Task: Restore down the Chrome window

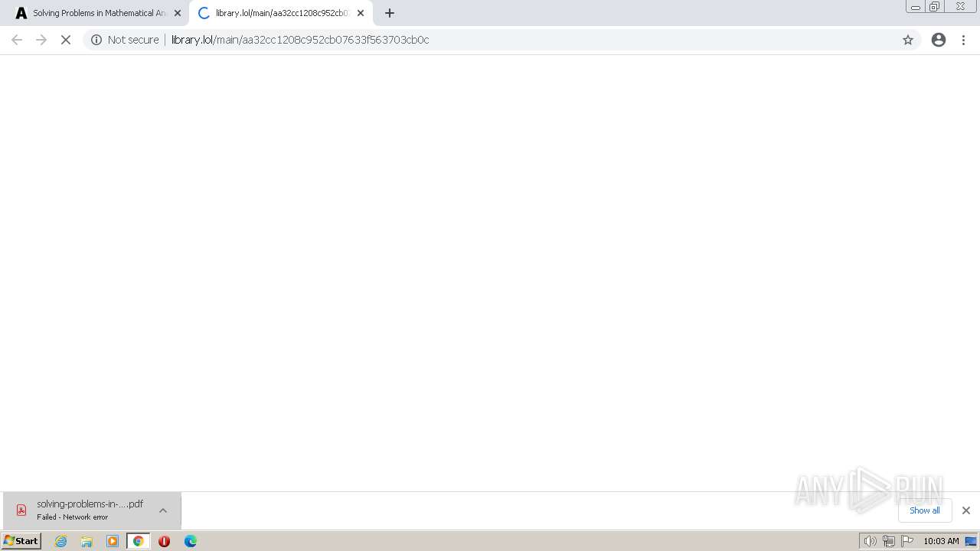Action: click(x=935, y=7)
